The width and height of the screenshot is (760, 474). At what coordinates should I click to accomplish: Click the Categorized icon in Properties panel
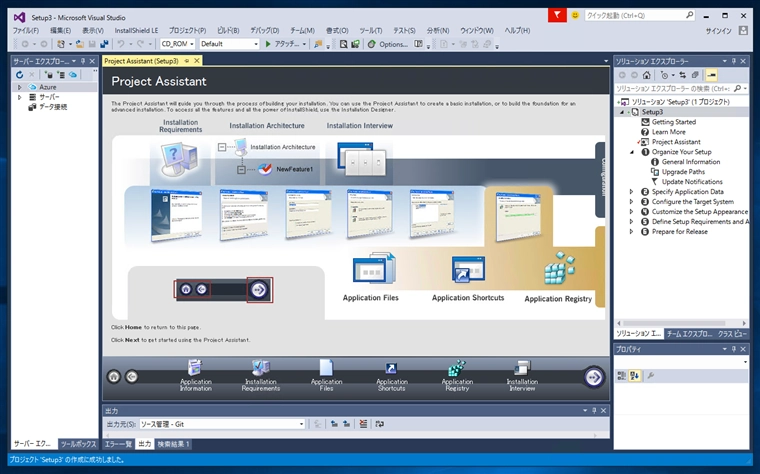621,376
